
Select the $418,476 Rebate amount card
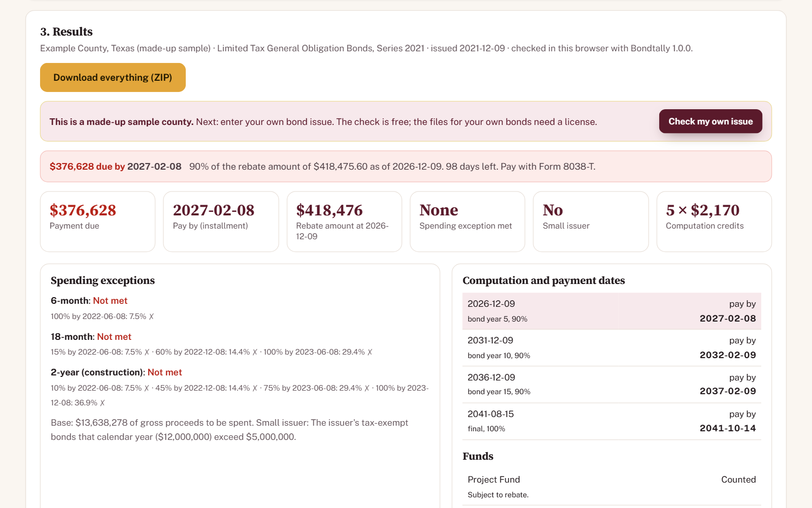[x=344, y=221]
